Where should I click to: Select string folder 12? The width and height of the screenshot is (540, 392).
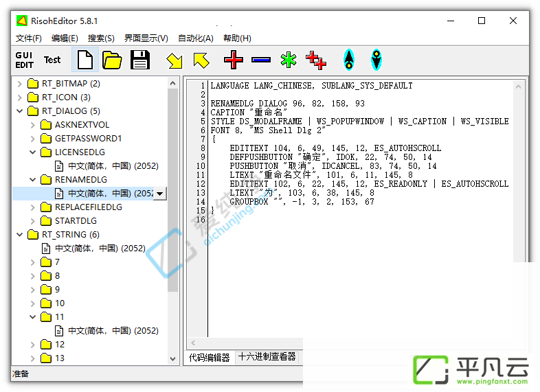[x=53, y=345]
